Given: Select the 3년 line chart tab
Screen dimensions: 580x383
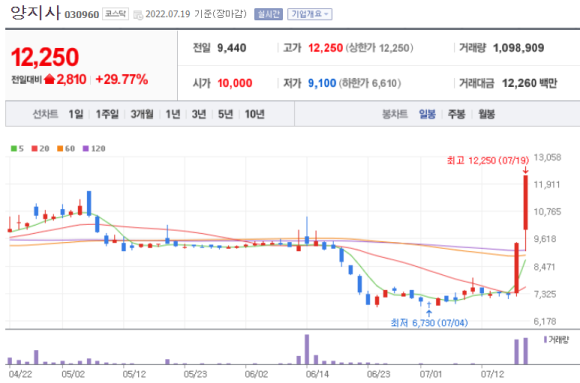Looking at the screenshot, I should (x=199, y=114).
